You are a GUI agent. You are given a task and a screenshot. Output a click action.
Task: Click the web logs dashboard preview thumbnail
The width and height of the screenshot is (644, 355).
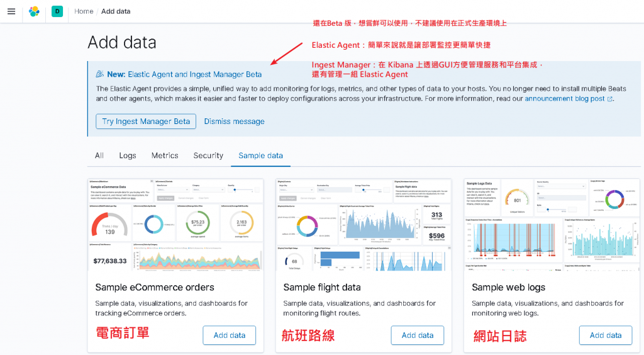coord(552,225)
